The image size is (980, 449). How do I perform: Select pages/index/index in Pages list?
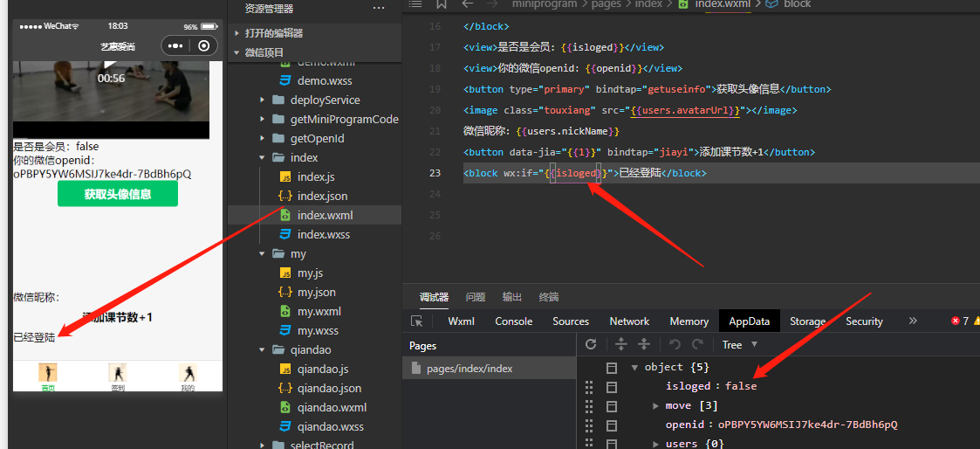pyautogui.click(x=490, y=369)
